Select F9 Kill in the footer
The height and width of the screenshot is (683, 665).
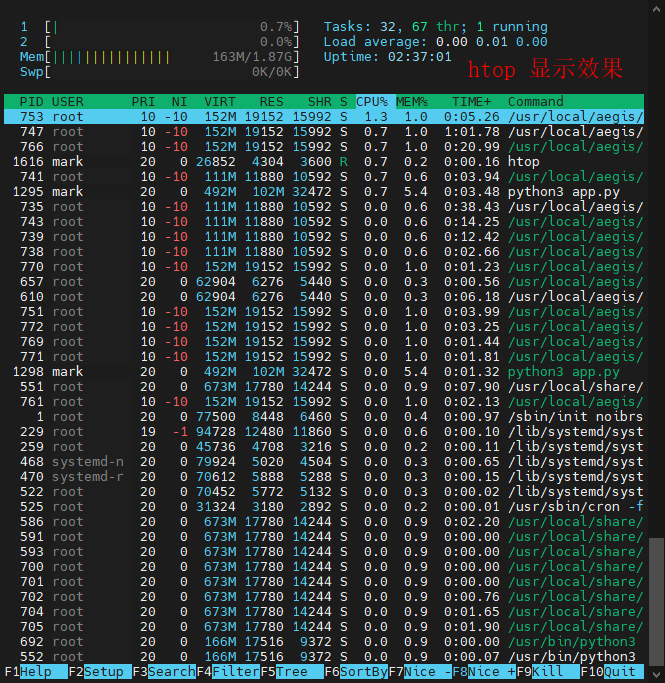pos(548,671)
